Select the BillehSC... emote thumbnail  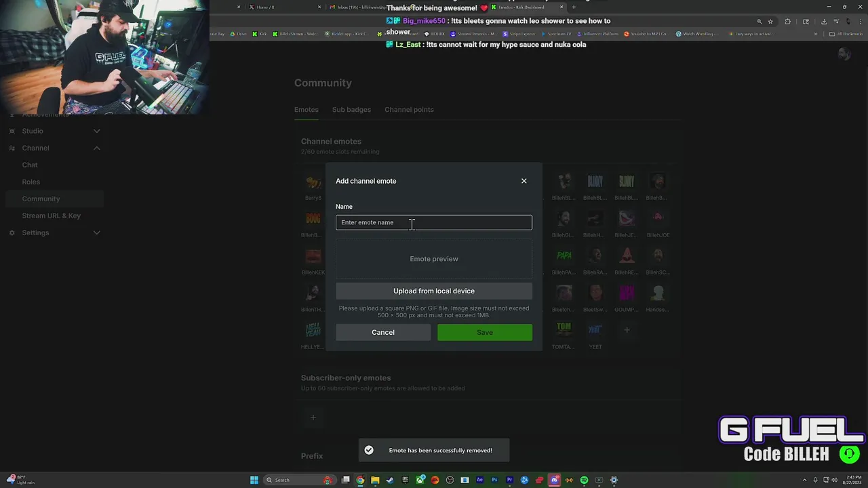click(658, 256)
